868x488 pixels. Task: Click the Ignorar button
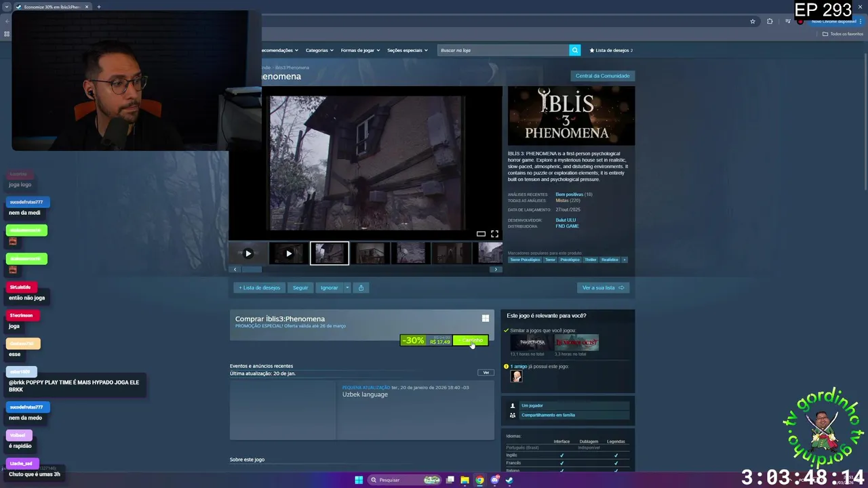coord(330,287)
